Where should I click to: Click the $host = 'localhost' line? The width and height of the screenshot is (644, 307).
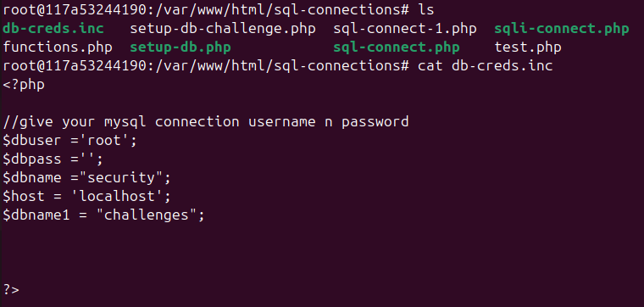click(86, 197)
